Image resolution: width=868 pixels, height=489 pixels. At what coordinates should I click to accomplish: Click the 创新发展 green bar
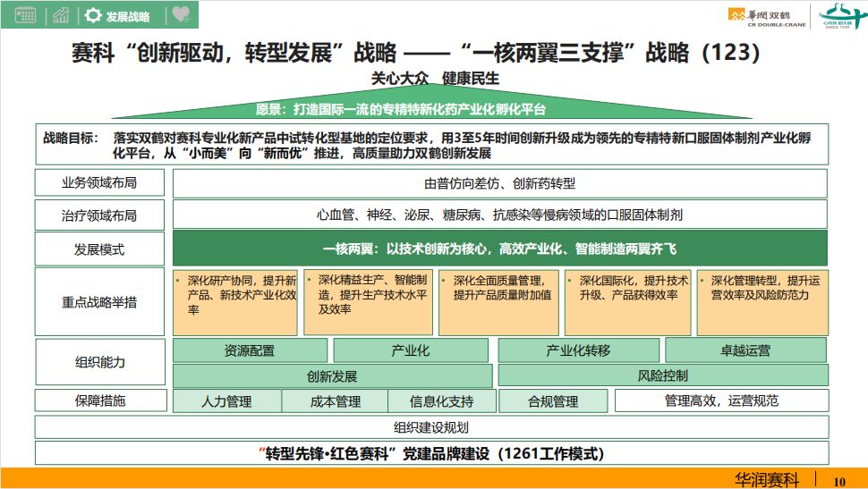tap(332, 376)
